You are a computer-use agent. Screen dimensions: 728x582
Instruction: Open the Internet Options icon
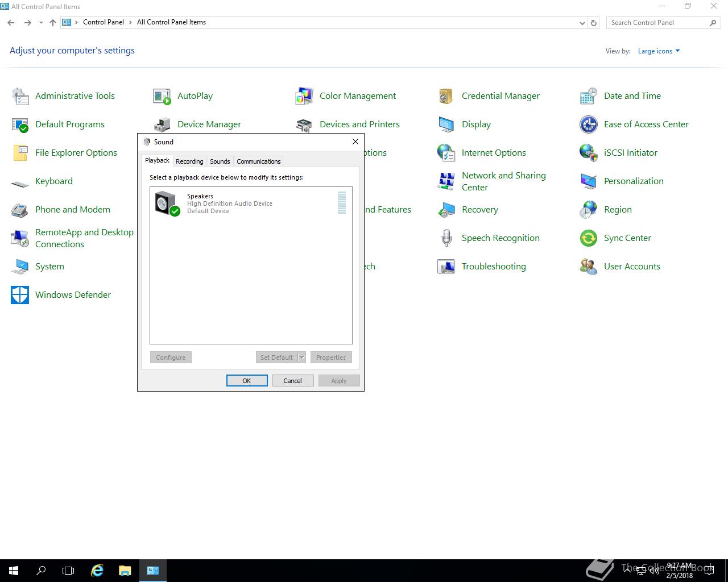click(x=446, y=153)
